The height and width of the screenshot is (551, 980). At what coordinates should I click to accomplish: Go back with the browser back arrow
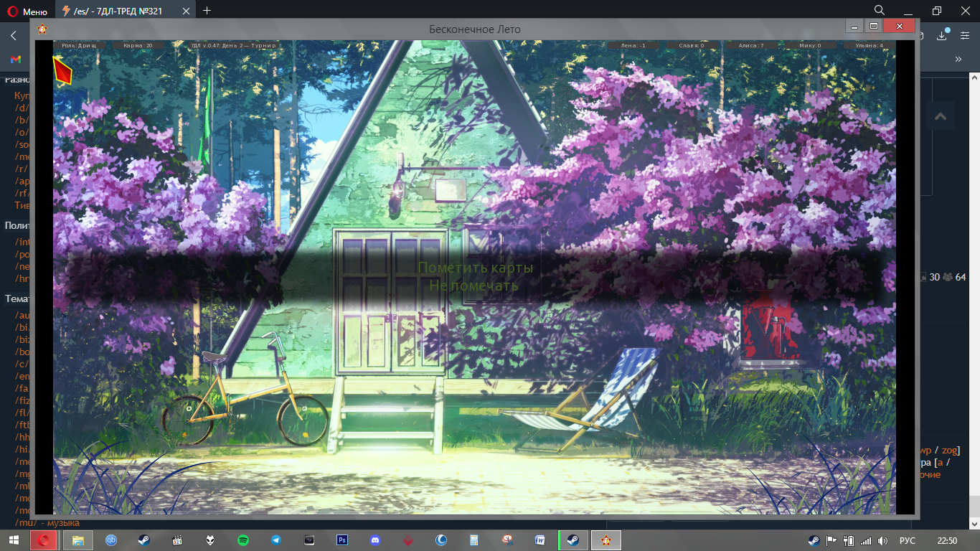point(13,35)
